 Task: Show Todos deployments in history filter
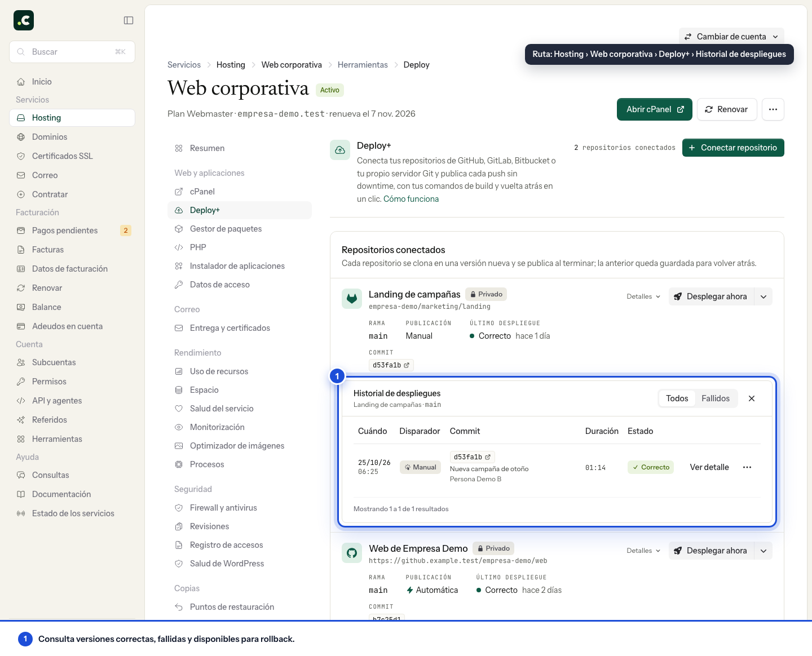677,398
